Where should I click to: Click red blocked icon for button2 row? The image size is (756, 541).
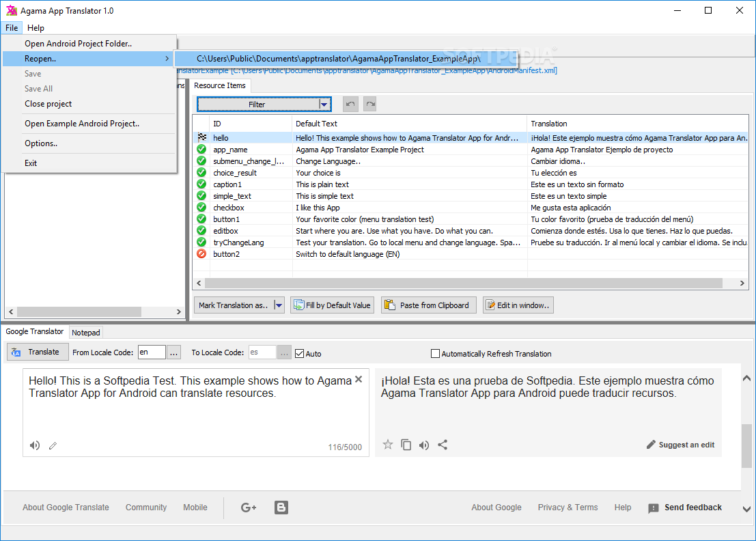(x=201, y=253)
